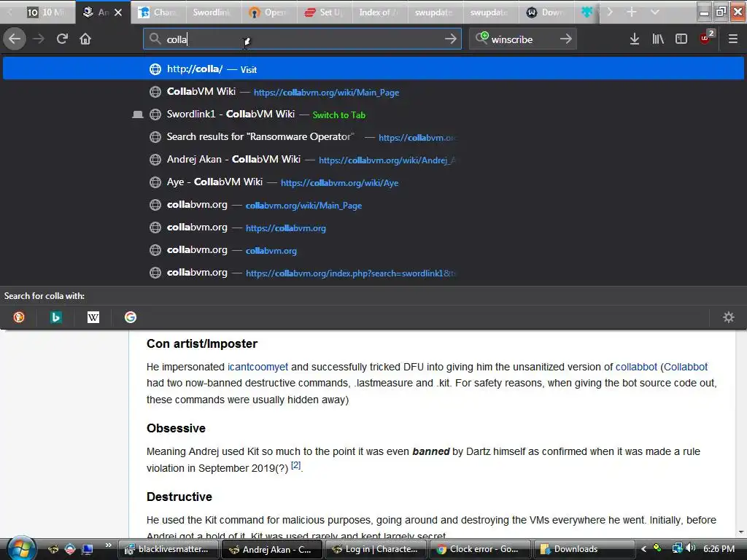Open the Firefox hamburger menu

point(732,39)
